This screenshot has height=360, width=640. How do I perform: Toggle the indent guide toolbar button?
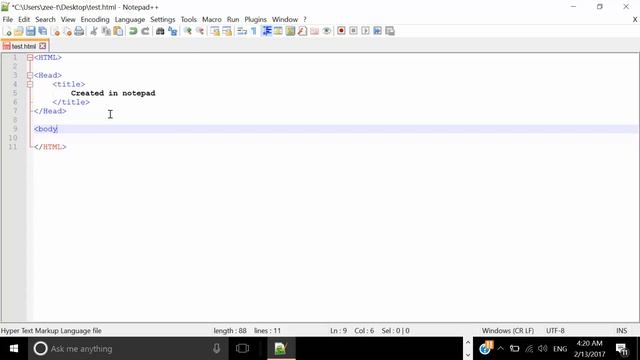pyautogui.click(x=267, y=31)
